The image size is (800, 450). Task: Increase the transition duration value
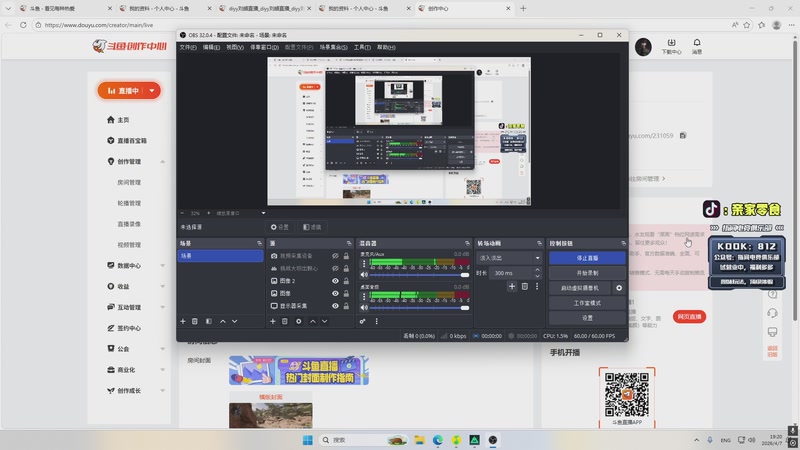(x=537, y=270)
